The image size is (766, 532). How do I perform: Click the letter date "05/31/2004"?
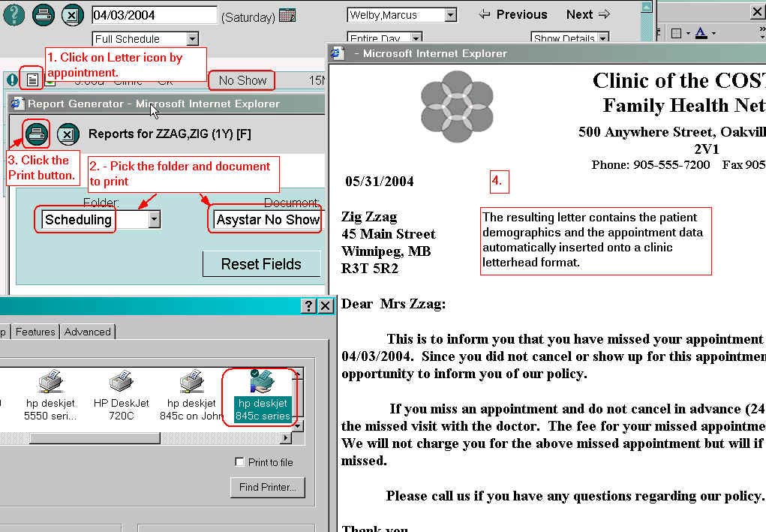tap(380, 182)
